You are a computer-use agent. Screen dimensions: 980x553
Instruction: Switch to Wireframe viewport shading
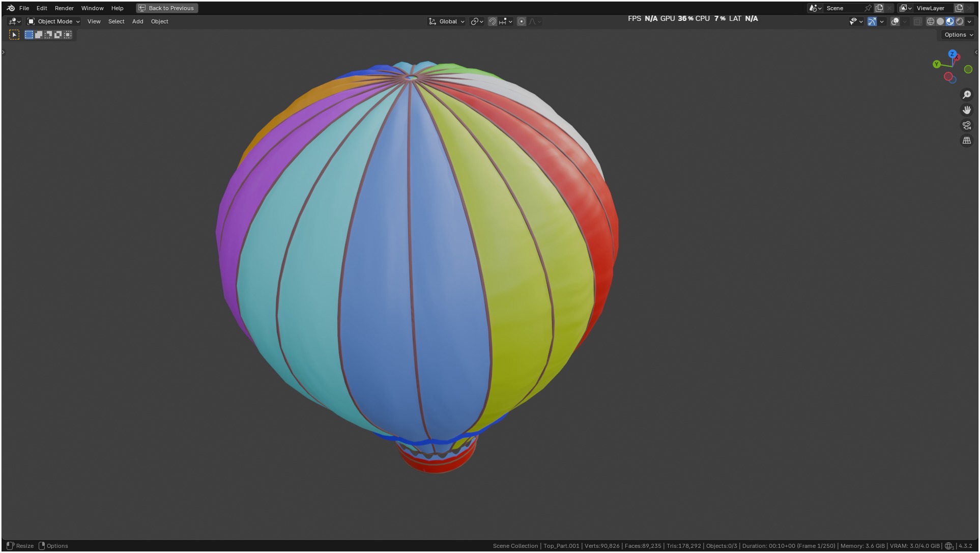click(x=930, y=21)
